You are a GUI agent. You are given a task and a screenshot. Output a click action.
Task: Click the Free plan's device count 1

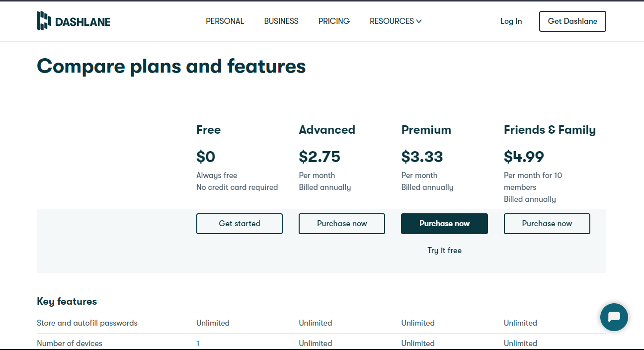click(x=198, y=343)
